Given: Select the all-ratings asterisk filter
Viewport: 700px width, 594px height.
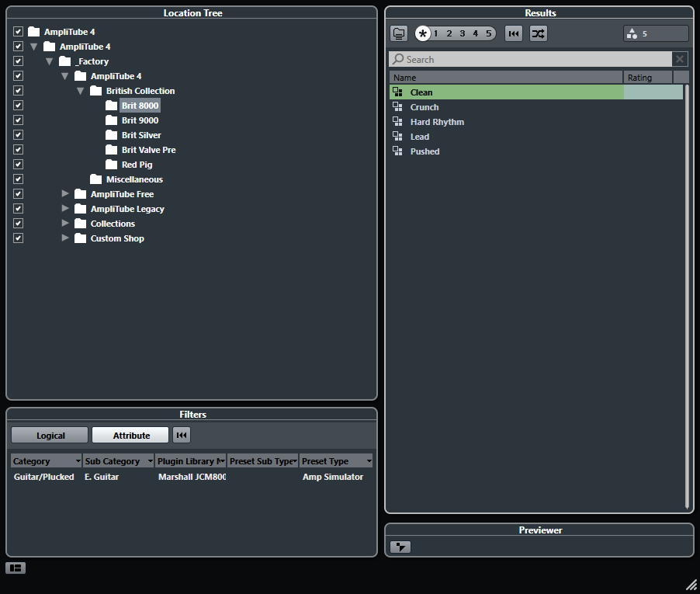Looking at the screenshot, I should (422, 33).
